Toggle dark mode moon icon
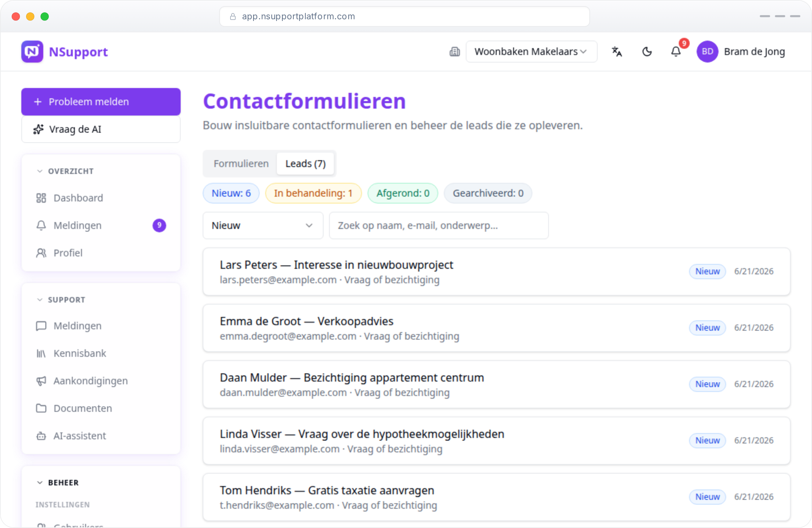This screenshot has height=528, width=812. (x=647, y=52)
